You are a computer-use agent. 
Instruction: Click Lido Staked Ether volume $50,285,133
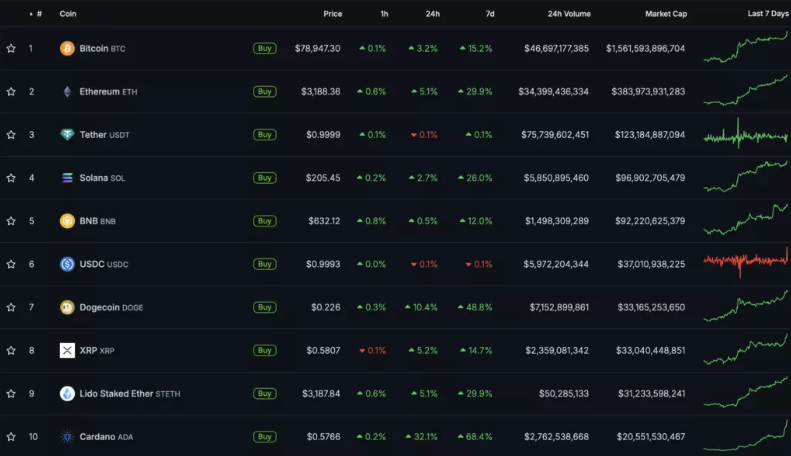coord(563,393)
